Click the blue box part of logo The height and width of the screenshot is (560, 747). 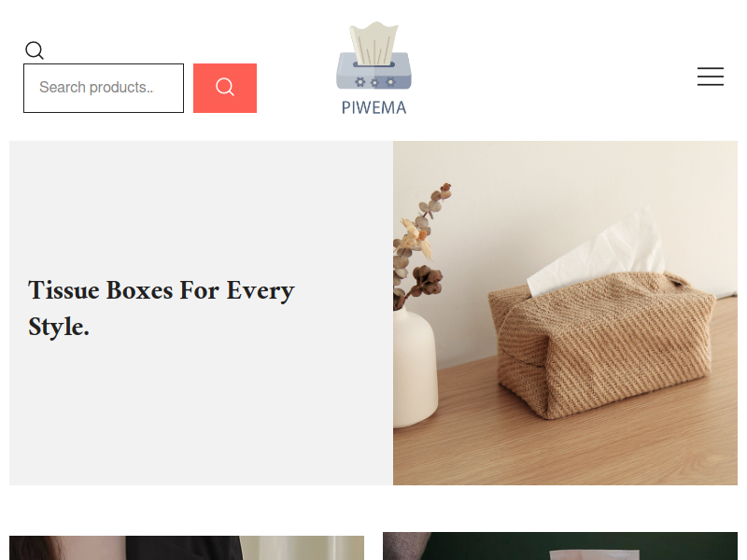pyautogui.click(x=374, y=72)
